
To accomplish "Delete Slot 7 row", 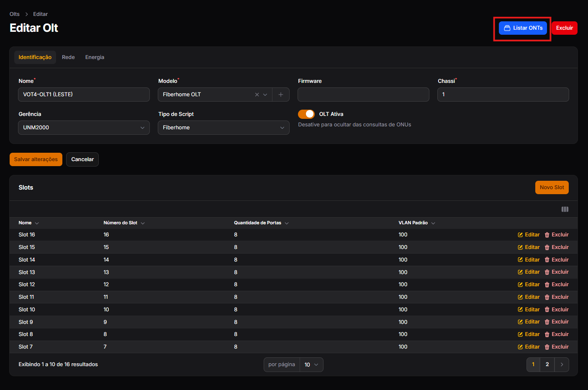I will point(557,347).
